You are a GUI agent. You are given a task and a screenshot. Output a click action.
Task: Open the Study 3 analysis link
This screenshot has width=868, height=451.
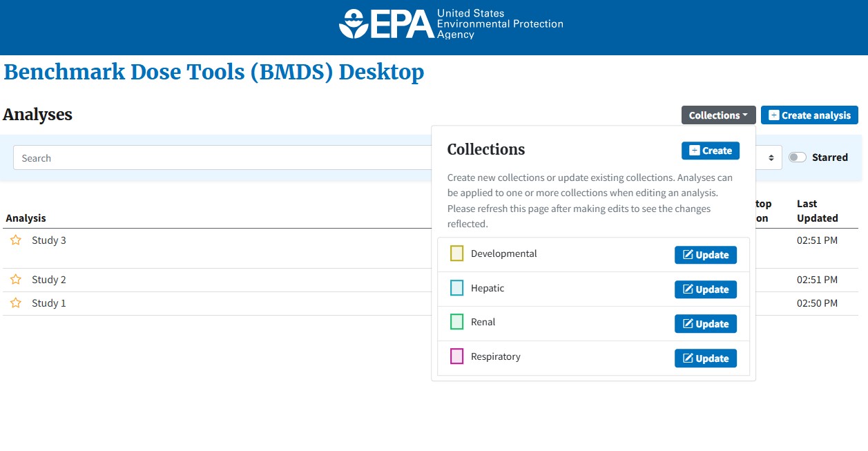click(49, 240)
